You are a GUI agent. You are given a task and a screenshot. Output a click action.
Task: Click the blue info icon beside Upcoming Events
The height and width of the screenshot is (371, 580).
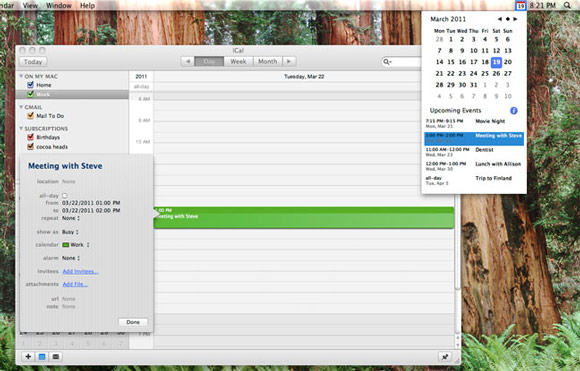(x=513, y=111)
